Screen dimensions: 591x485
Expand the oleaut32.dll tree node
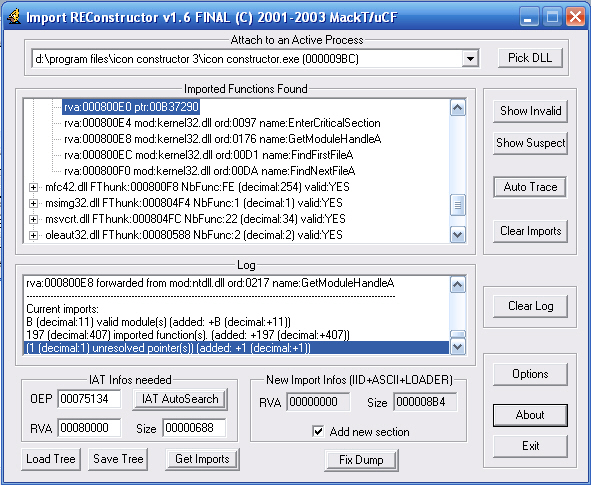tap(33, 235)
